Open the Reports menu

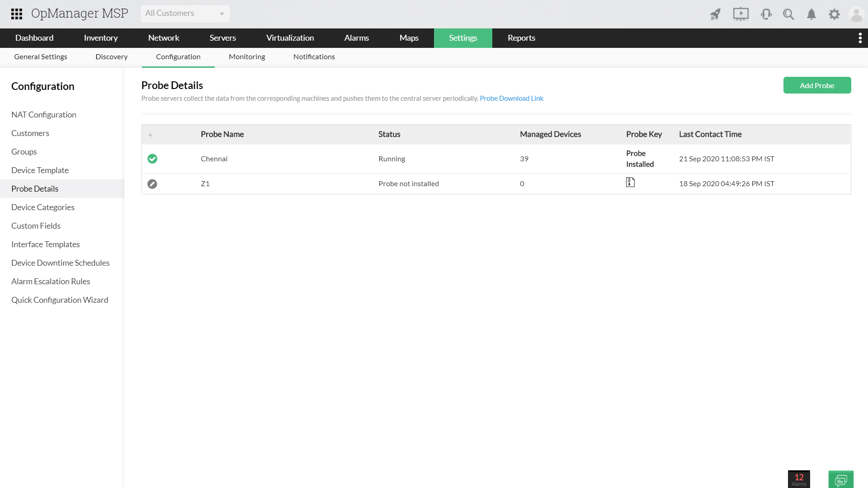(521, 38)
